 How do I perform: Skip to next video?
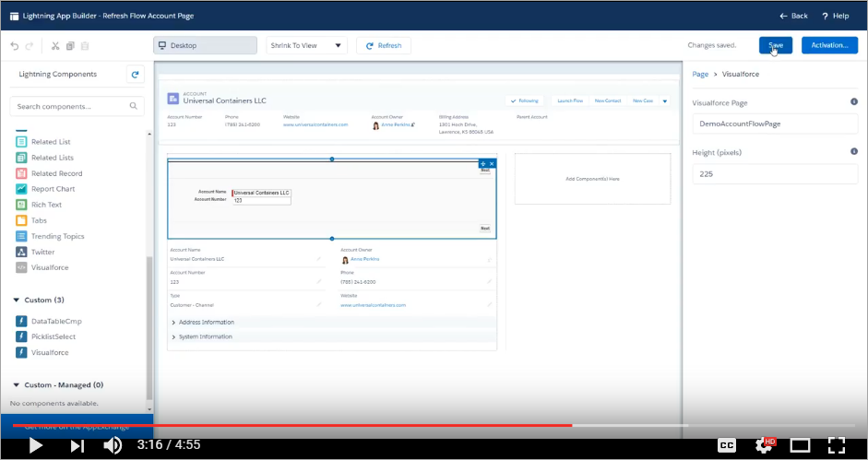pyautogui.click(x=77, y=445)
